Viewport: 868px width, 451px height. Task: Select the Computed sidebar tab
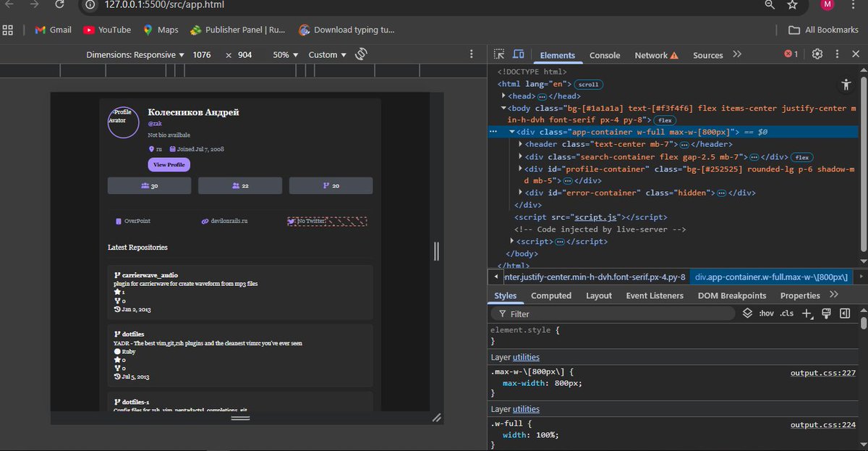click(551, 295)
